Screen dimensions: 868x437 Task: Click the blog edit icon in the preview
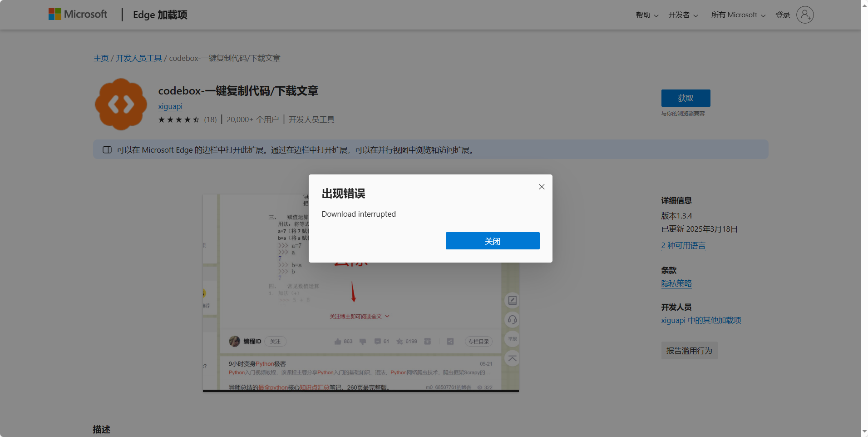point(512,300)
